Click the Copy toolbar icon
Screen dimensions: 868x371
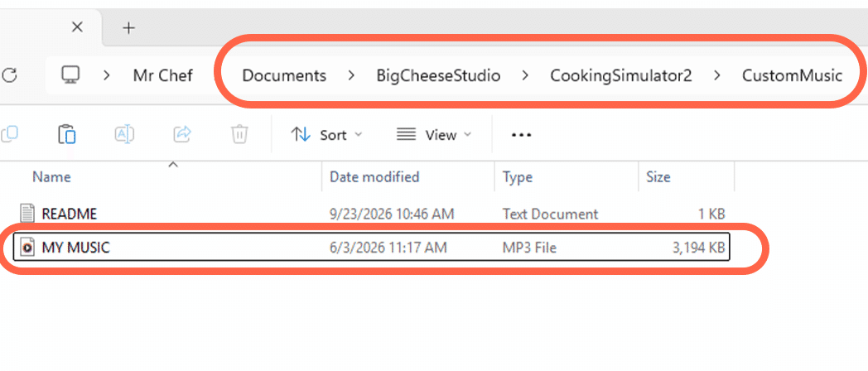click(x=9, y=134)
